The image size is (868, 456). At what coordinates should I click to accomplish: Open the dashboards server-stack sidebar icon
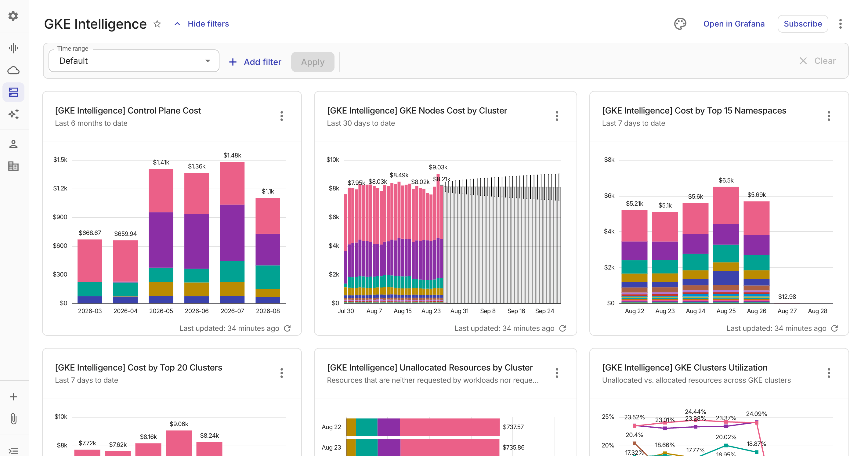tap(13, 92)
